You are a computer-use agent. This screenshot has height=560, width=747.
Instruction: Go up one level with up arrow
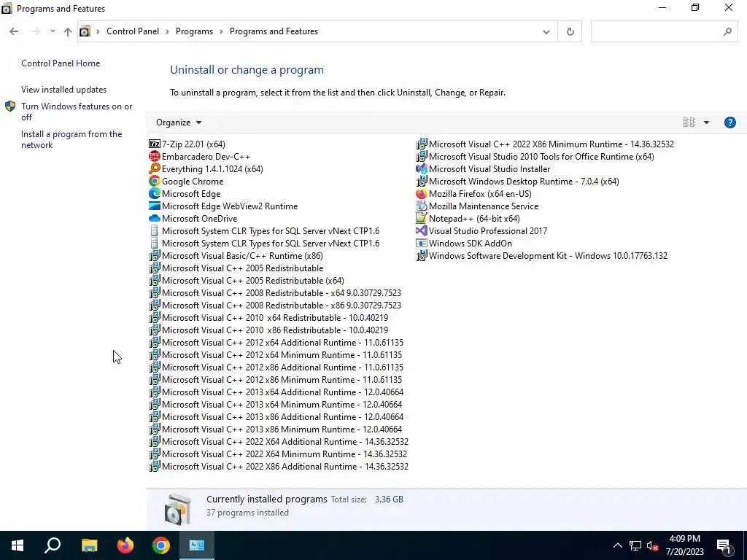point(68,31)
